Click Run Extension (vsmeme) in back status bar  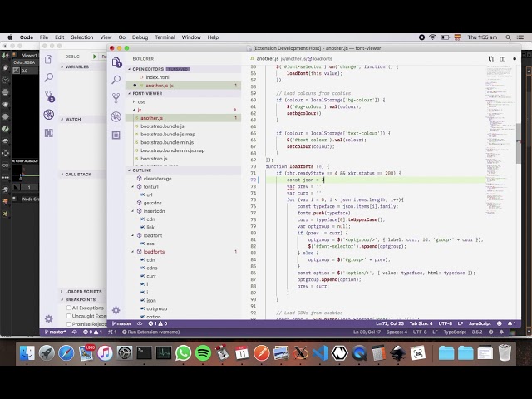coord(151,332)
